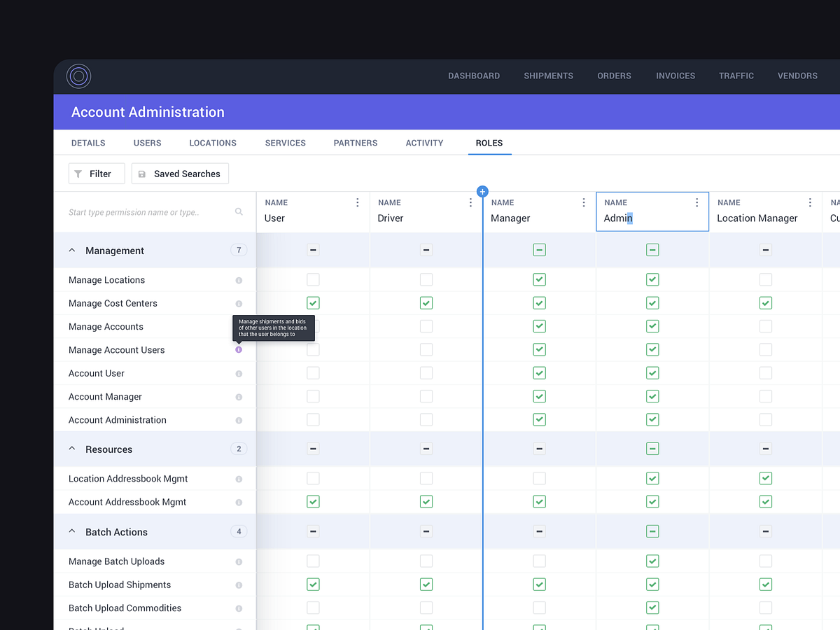Click the blue plus icon to add a role
Image resolution: width=840 pixels, height=630 pixels.
point(482,191)
